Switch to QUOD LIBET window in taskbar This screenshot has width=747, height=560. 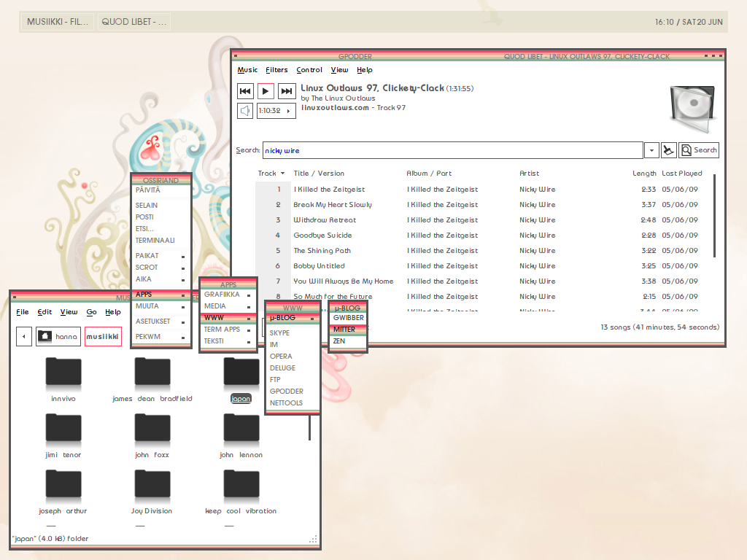(134, 22)
